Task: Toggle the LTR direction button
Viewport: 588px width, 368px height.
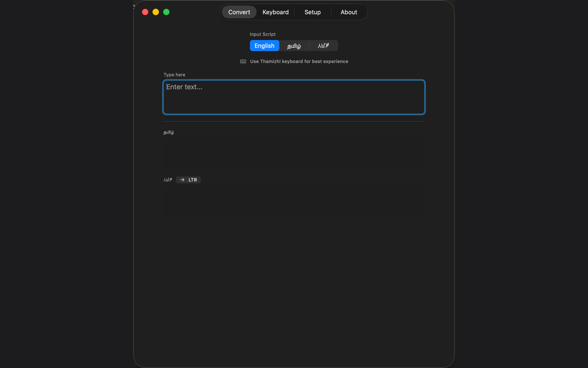Action: point(188,180)
